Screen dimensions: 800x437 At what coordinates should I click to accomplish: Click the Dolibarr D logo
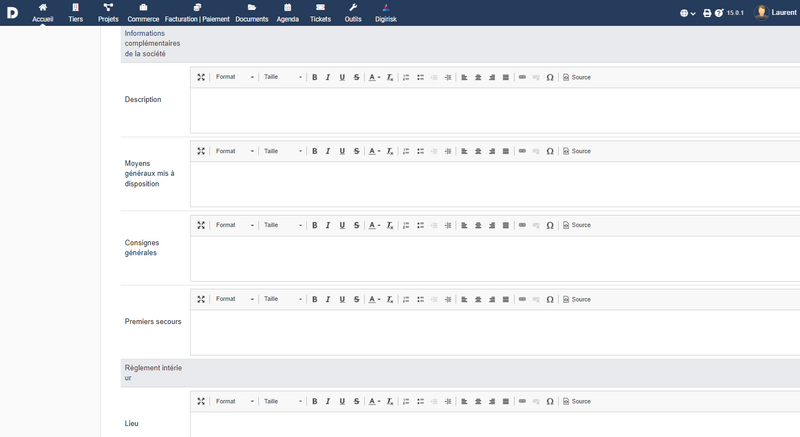(12, 13)
